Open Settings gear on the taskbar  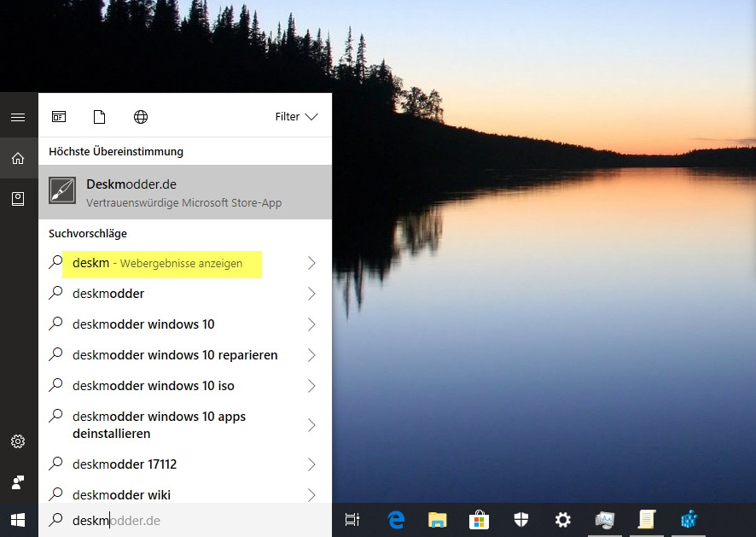[x=562, y=520]
